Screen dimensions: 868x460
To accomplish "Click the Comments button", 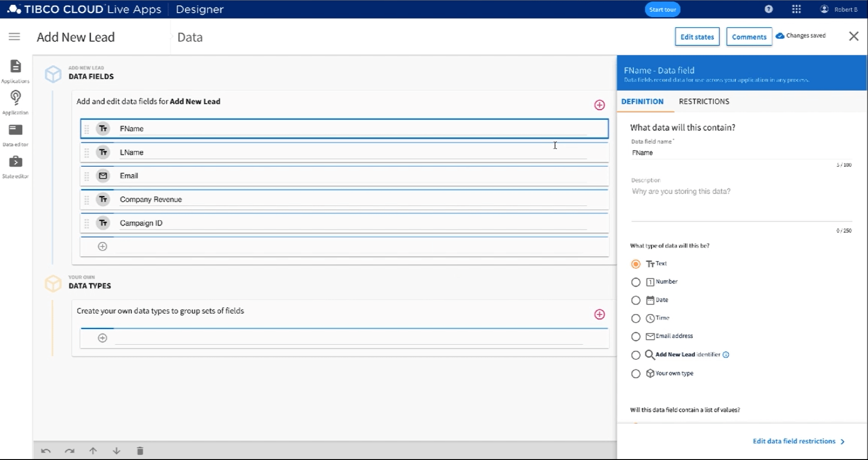I will click(x=749, y=37).
